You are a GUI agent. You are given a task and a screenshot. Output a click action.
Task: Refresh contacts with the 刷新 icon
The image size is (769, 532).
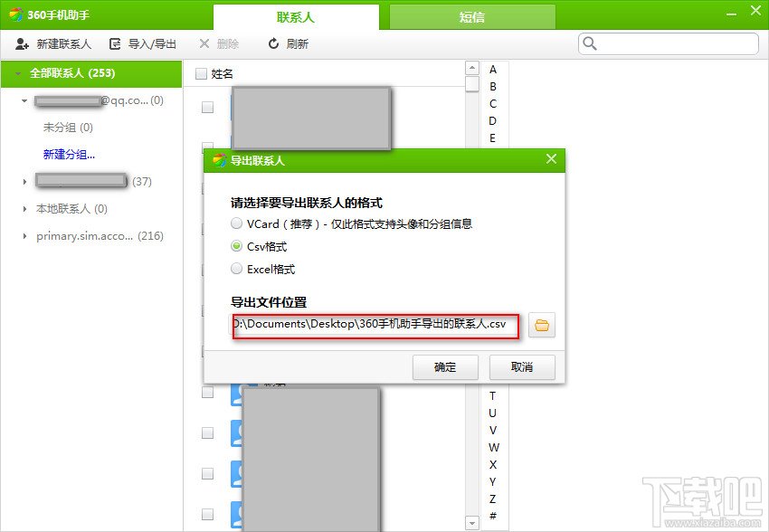(x=271, y=43)
